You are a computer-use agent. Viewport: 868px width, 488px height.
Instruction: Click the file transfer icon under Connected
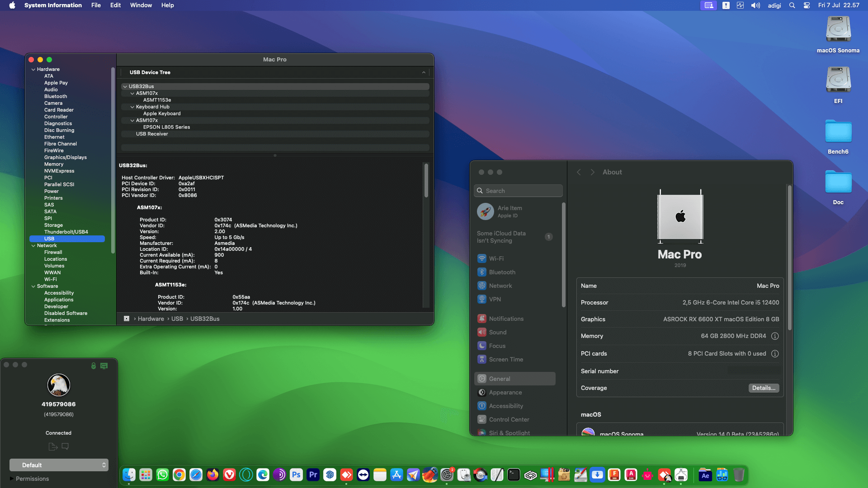(53, 446)
